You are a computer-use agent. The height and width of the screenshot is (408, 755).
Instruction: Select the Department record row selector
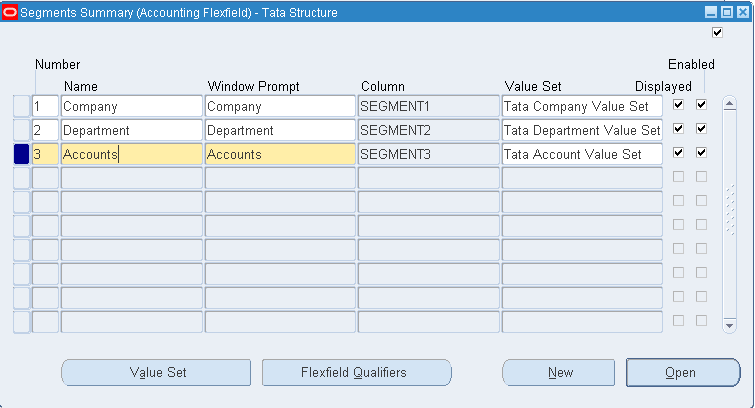click(20, 130)
